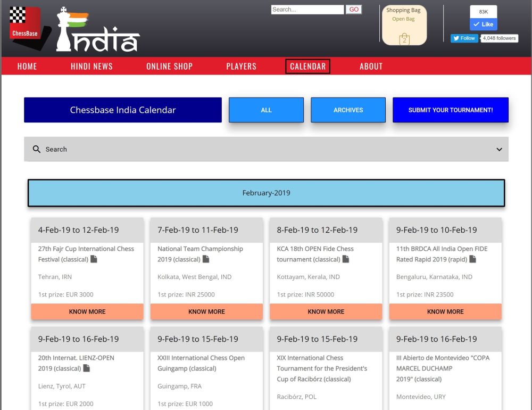Click the ChessBase India king logo
The height and width of the screenshot is (410, 532).
coord(98,30)
